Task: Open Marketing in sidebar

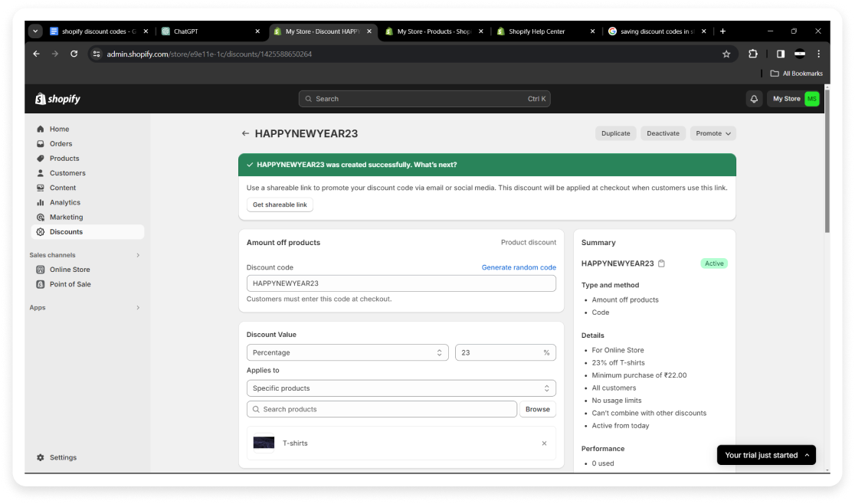Action: click(66, 218)
